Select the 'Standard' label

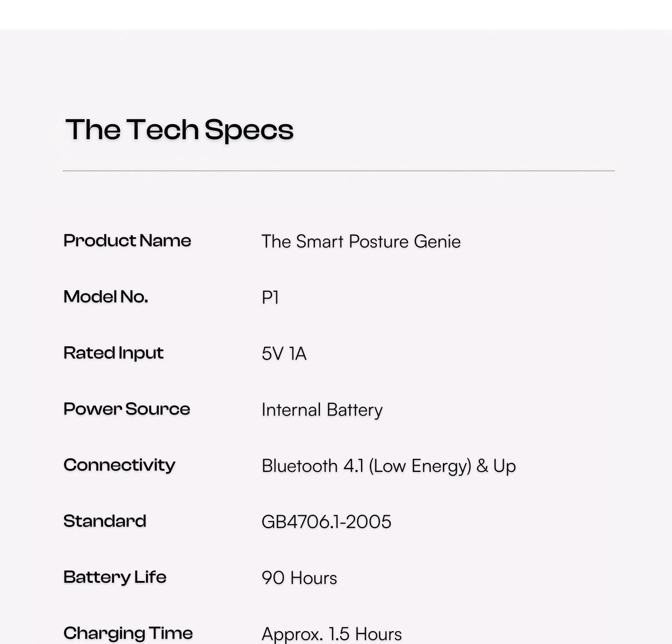click(105, 521)
